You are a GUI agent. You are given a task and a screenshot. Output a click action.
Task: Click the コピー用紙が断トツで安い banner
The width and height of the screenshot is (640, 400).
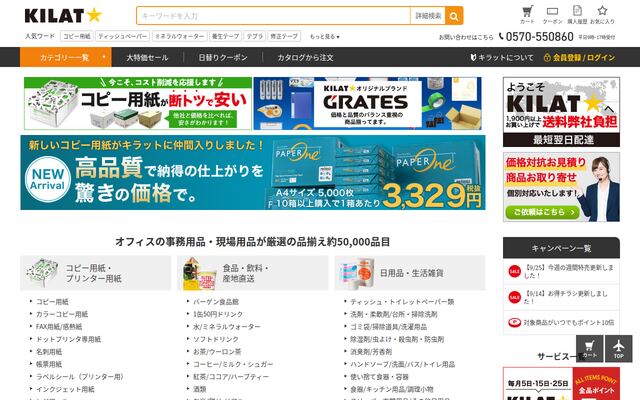coord(138,103)
